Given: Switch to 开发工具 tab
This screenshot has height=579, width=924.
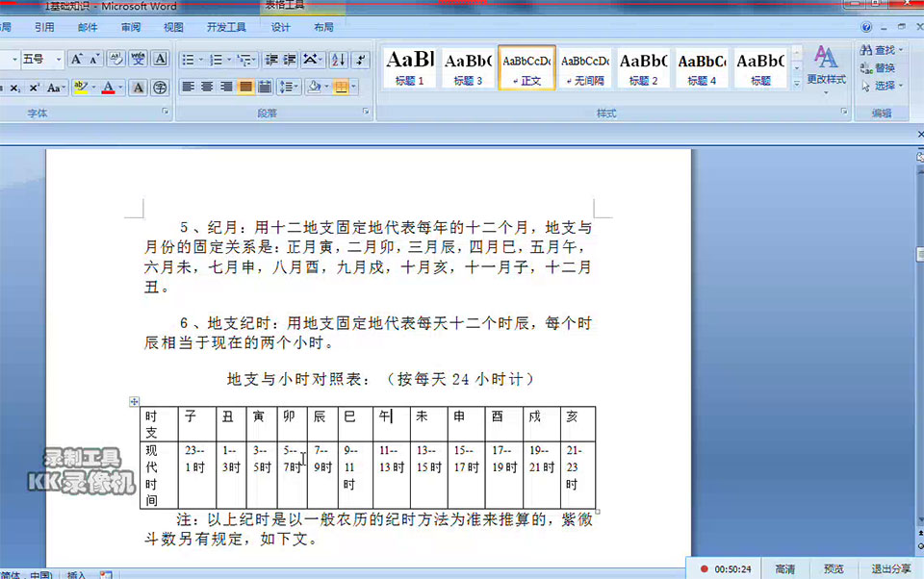Looking at the screenshot, I should point(226,27).
